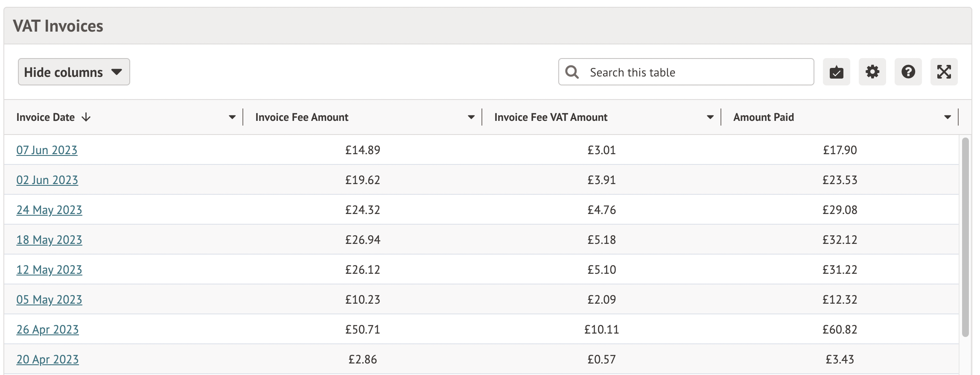
Task: Sort by Invoice Fee Amount header
Action: (302, 117)
